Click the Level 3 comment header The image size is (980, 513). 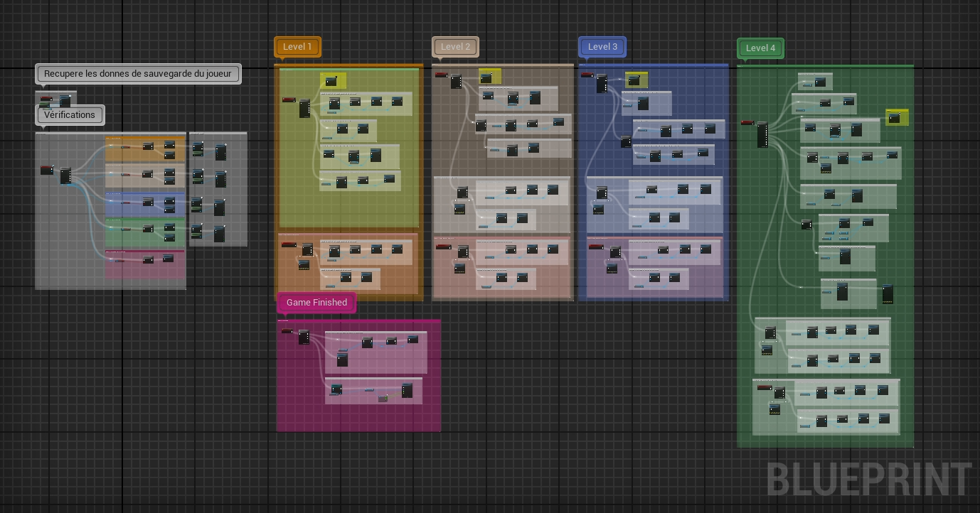602,47
